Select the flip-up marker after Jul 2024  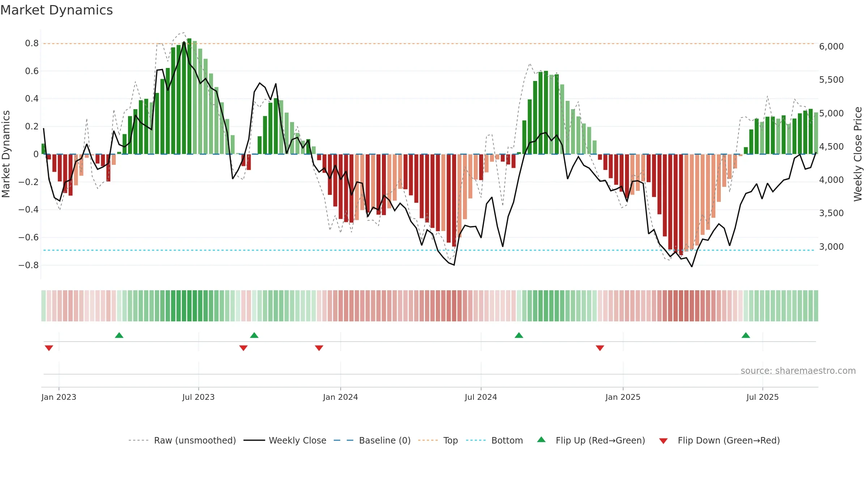point(519,335)
